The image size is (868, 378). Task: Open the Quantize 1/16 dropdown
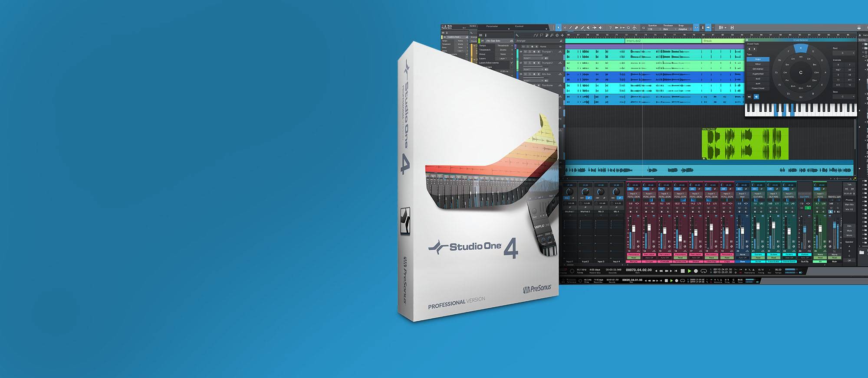654,29
